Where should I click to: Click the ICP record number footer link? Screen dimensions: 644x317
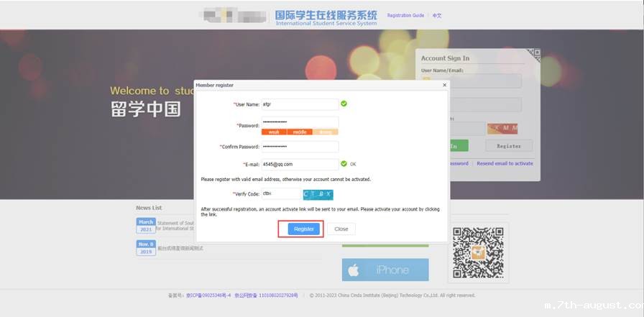[x=208, y=295]
